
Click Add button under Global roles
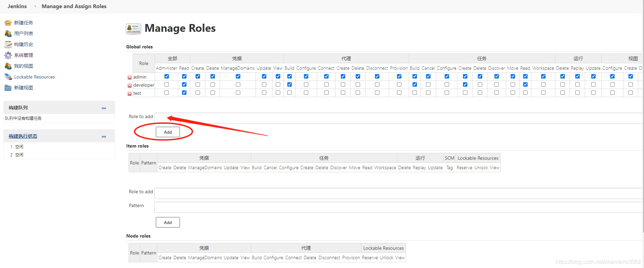click(168, 132)
